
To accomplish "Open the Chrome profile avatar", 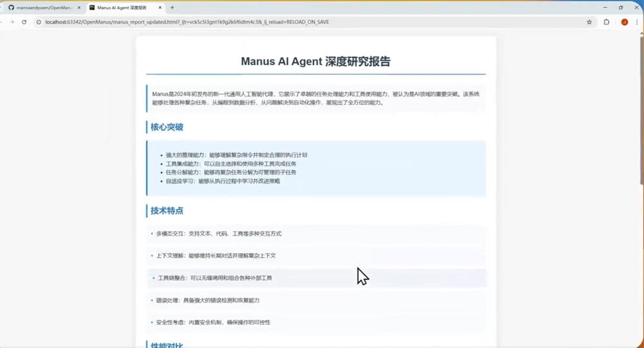I will pyautogui.click(x=624, y=22).
